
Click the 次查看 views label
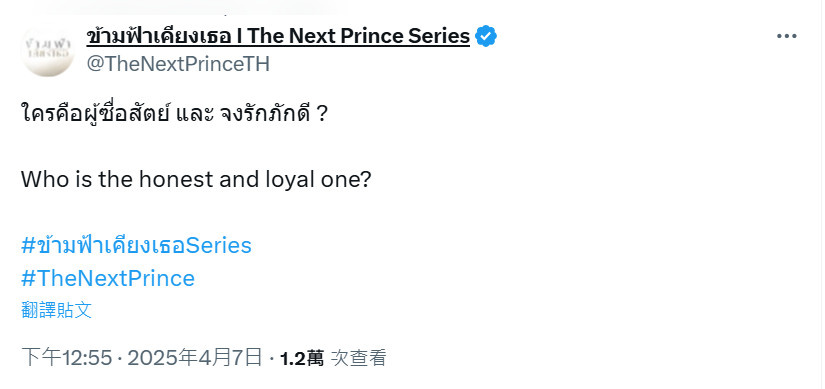pos(359,358)
